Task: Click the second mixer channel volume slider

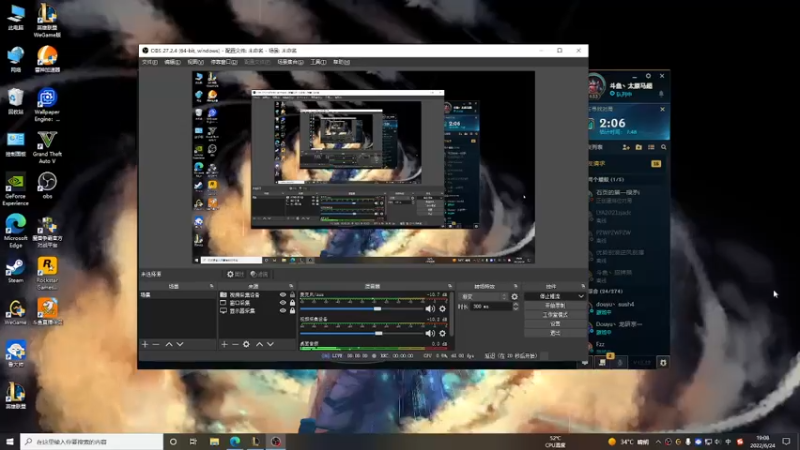Action: [362, 333]
